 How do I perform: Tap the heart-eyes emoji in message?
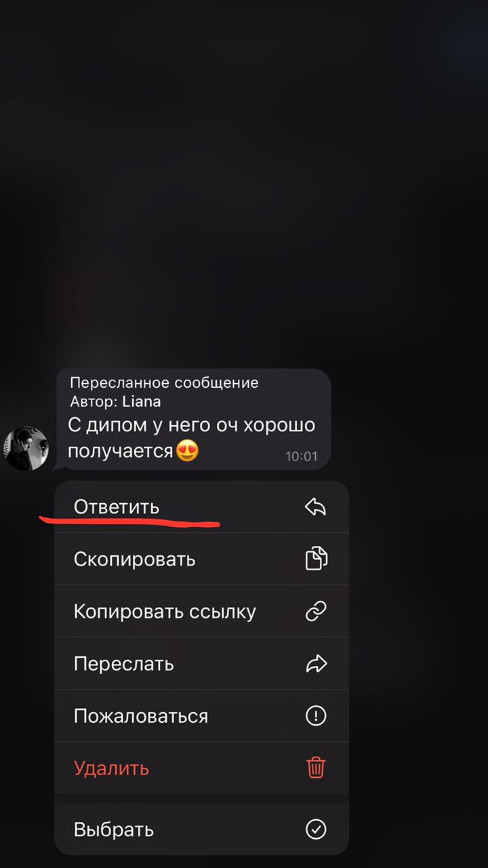pyautogui.click(x=187, y=450)
